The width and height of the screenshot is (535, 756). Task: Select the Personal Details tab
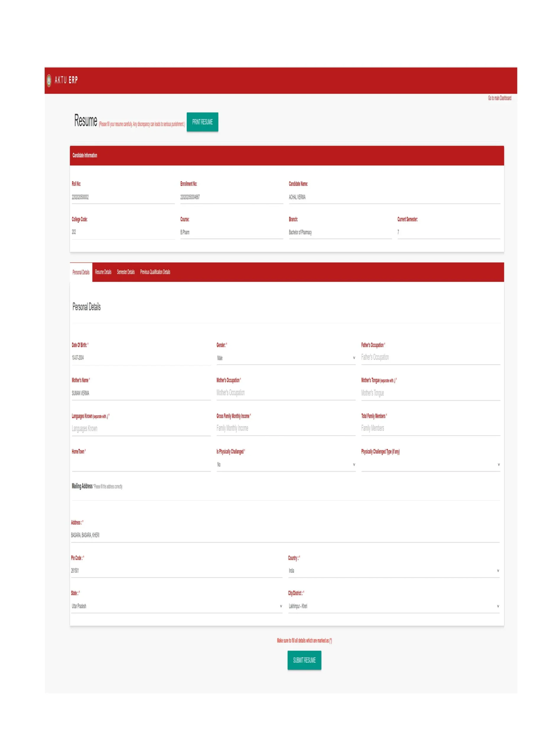81,272
